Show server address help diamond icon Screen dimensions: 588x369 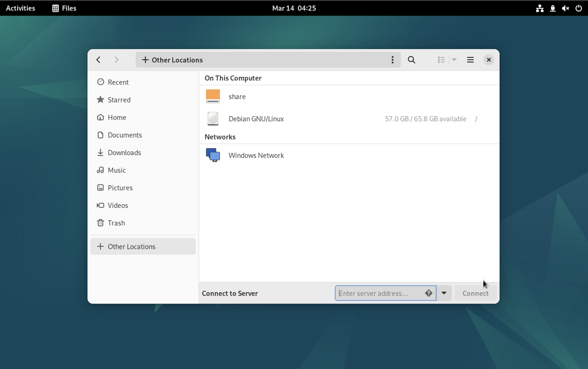tap(429, 293)
